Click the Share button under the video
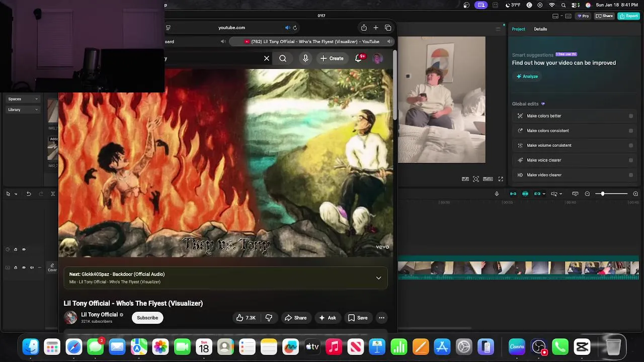Screen dimensions: 644x362 click(295, 318)
